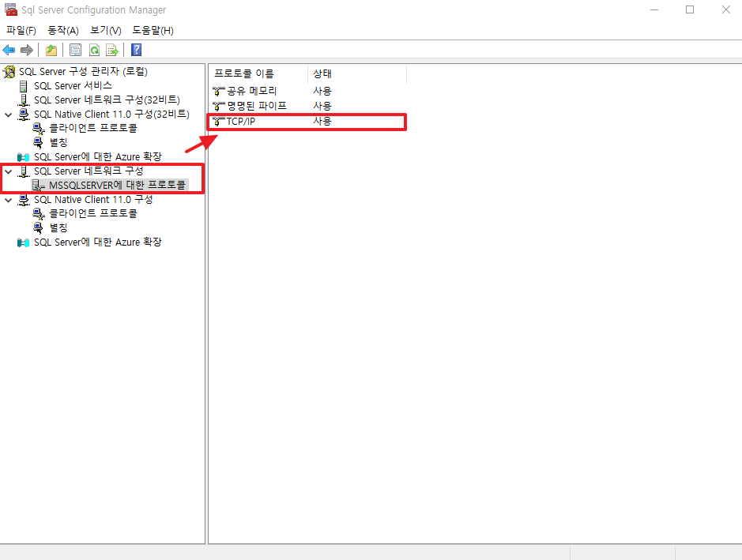
Task: Select the lower 클라이언트 프로토콜 label
Action: click(93, 214)
